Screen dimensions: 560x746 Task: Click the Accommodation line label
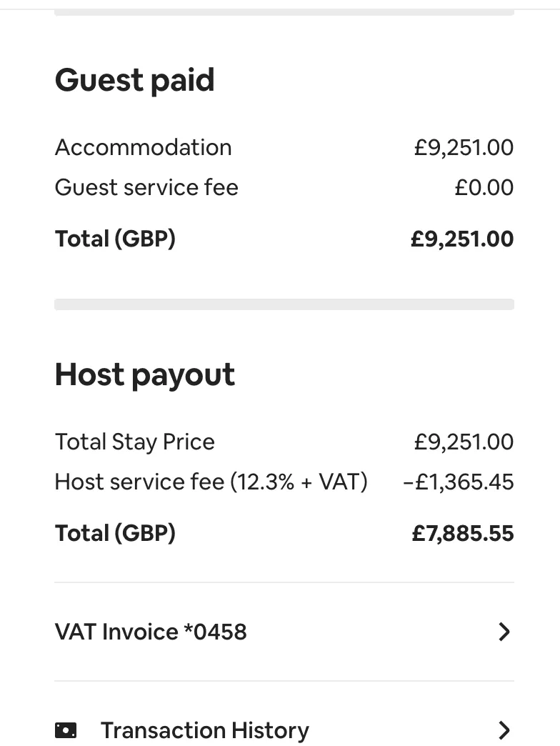point(143,147)
